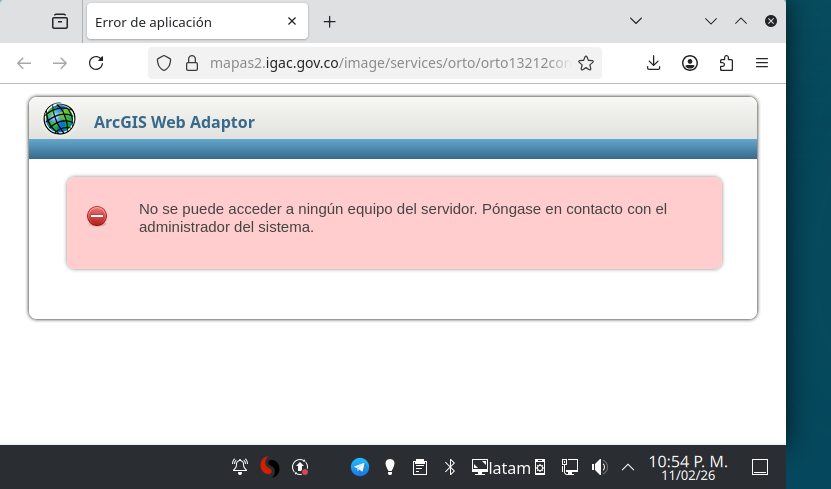Open the notifications bell in tray
831x489 pixels.
(240, 467)
